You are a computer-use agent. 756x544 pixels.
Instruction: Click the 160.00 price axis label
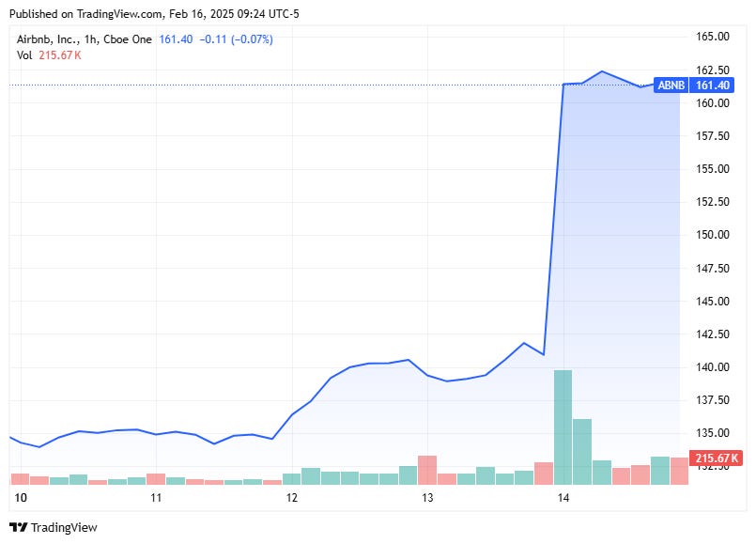(712, 102)
